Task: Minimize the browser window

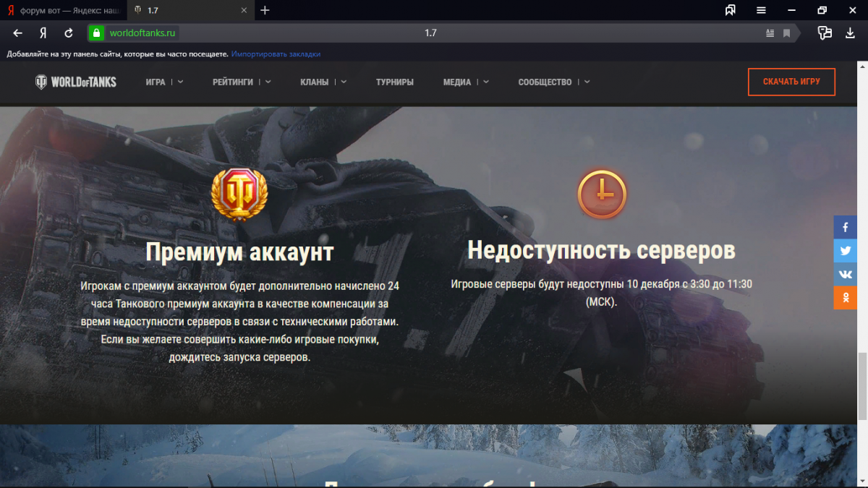Action: (x=791, y=10)
